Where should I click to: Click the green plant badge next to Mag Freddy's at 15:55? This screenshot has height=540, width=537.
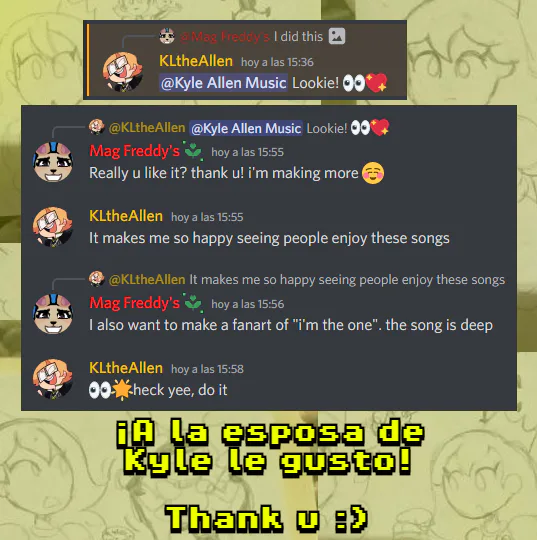click(193, 150)
